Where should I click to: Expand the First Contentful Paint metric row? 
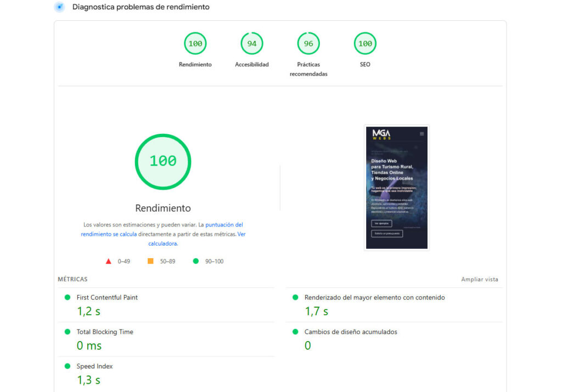point(107,298)
